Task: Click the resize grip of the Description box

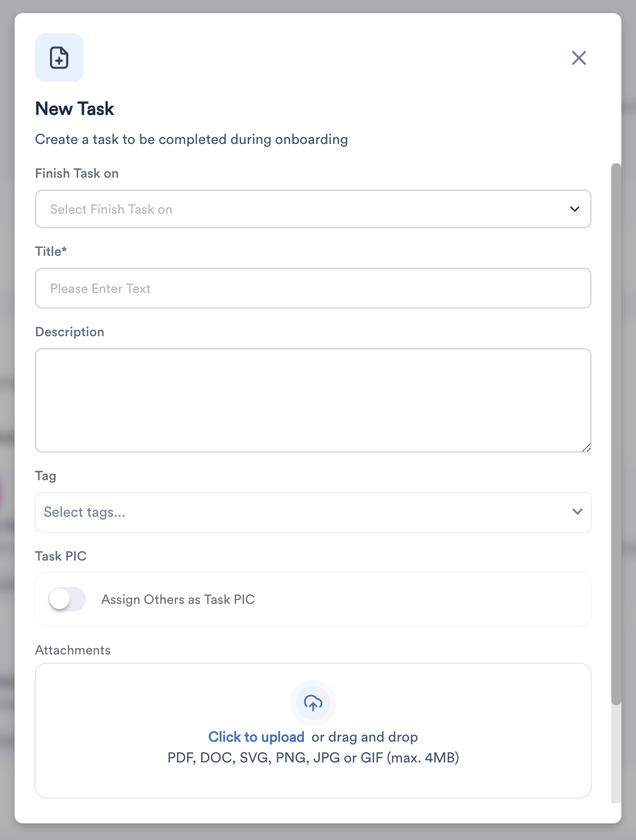Action: [x=586, y=448]
